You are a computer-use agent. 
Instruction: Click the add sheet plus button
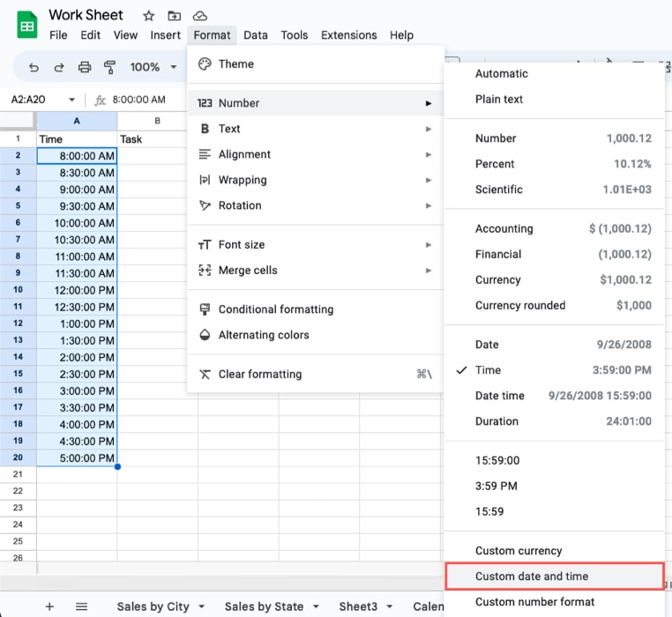coord(49,606)
